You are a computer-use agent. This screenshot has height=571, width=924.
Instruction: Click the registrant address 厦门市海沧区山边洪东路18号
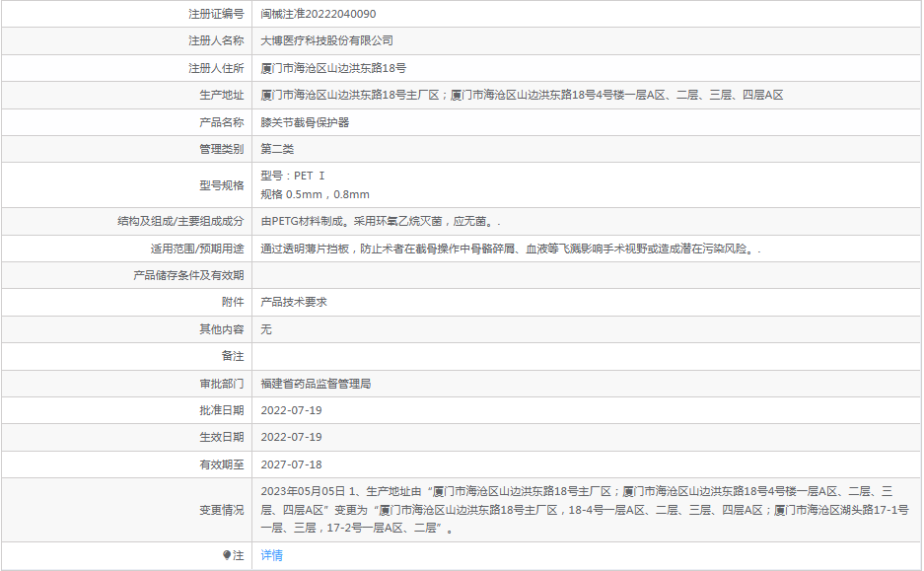pos(333,68)
